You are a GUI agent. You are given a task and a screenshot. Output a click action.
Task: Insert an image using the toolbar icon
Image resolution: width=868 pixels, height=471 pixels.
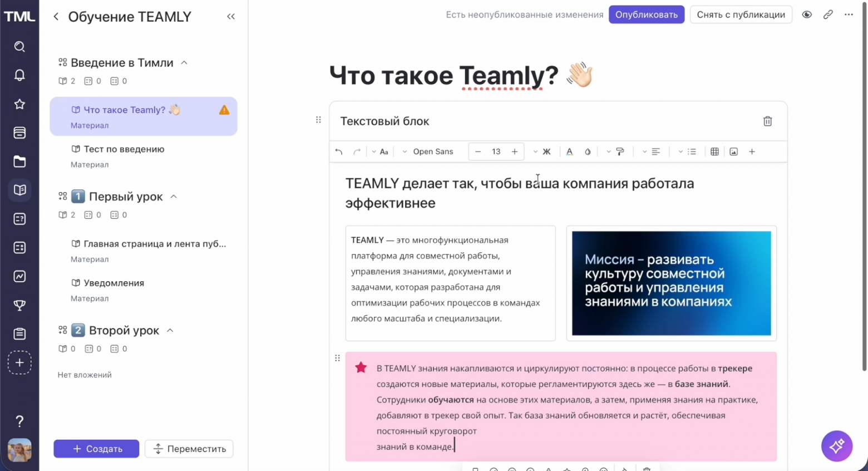click(733, 151)
